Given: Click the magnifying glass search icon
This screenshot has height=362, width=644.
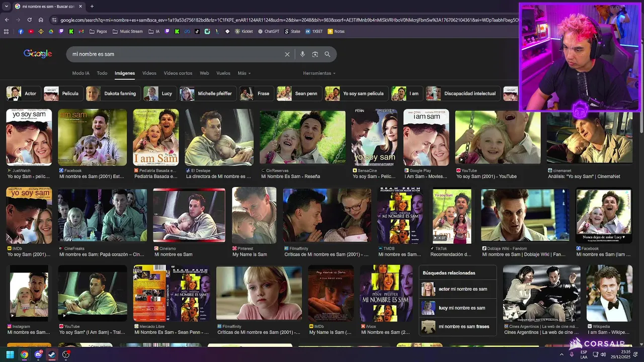Looking at the screenshot, I should pos(328,54).
